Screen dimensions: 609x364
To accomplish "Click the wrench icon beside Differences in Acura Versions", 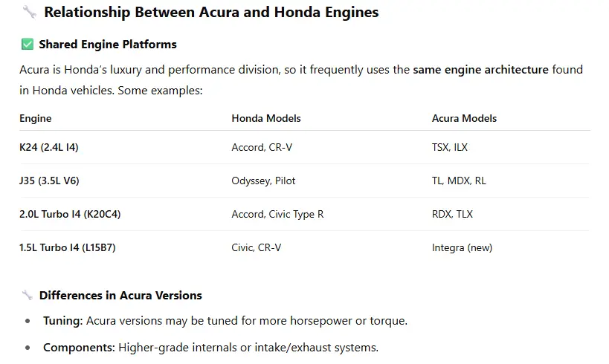I will pos(28,296).
